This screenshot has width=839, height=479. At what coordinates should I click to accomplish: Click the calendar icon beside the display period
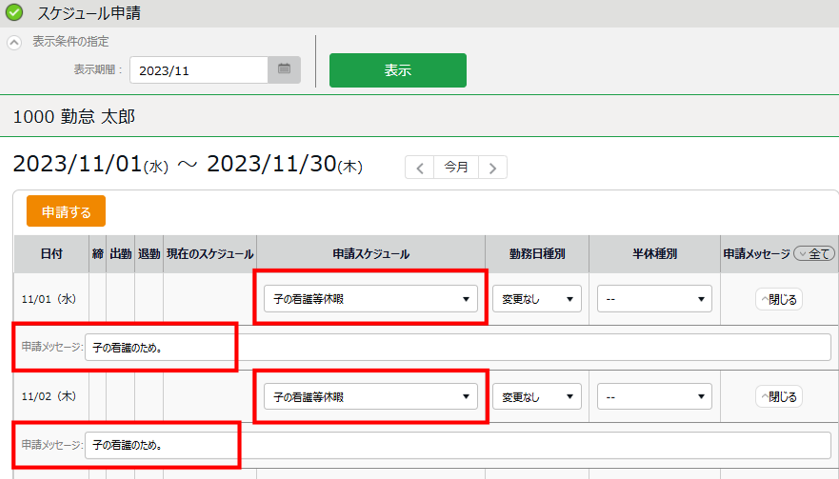point(284,70)
